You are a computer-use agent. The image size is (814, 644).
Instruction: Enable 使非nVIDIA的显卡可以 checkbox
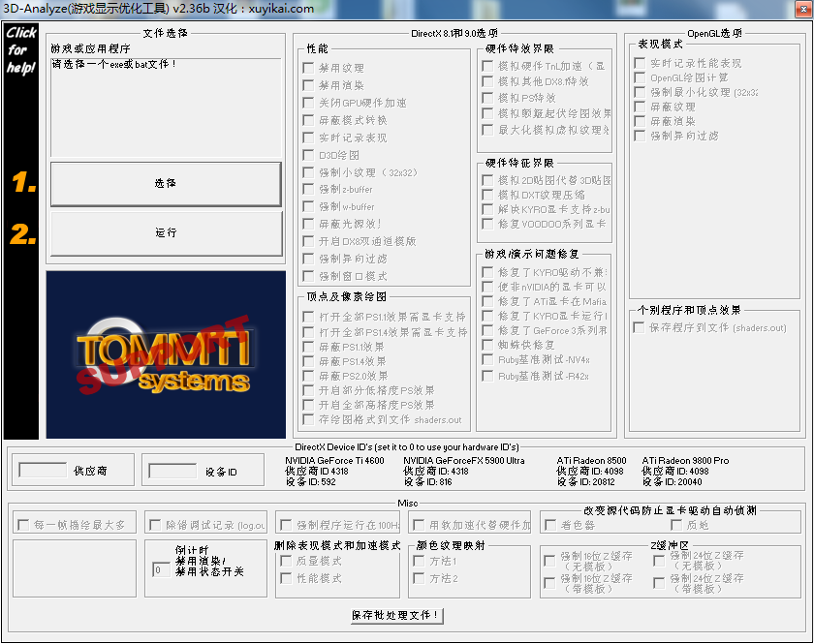(x=487, y=287)
